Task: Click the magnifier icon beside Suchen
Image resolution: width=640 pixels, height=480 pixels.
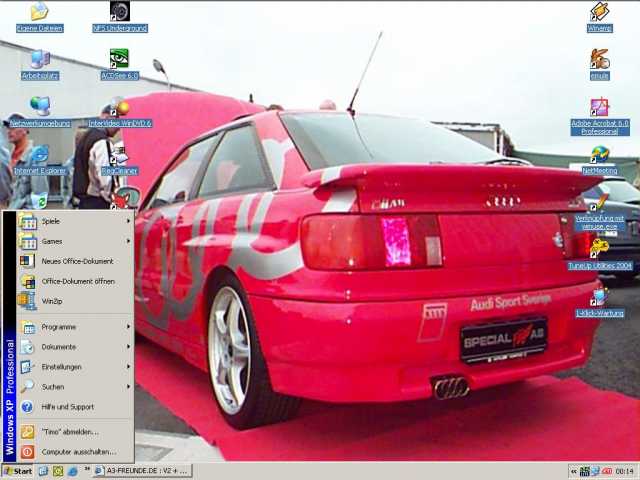Action: [27, 387]
